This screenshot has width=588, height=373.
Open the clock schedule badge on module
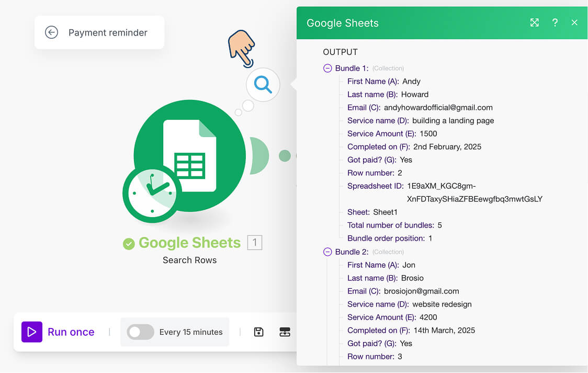(x=152, y=194)
